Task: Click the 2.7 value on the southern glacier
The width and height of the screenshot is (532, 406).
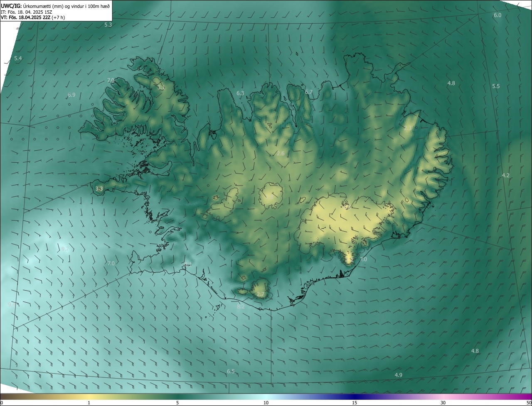Action: (260, 294)
